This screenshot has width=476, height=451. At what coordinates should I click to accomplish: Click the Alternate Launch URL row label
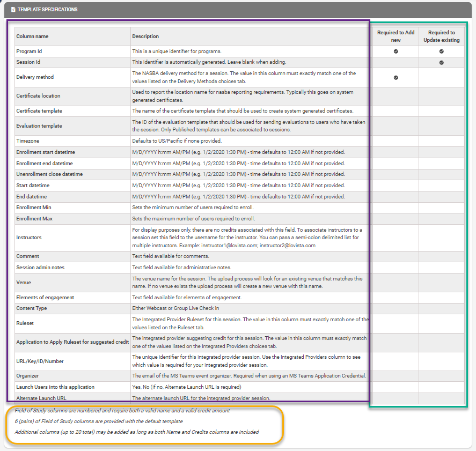pos(42,398)
